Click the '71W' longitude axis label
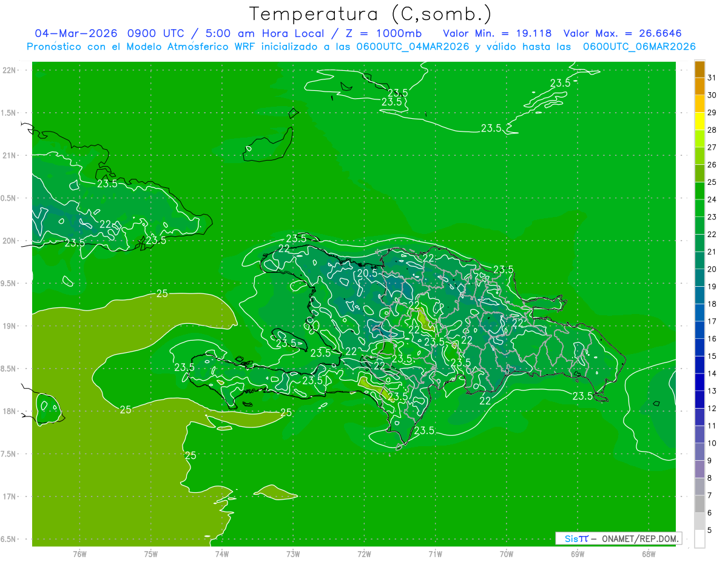The width and height of the screenshot is (728, 562). [435, 554]
